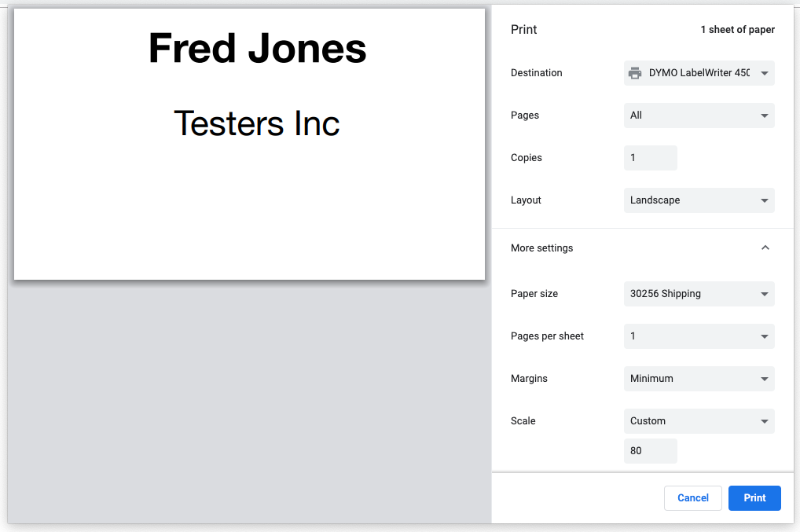Open the Pages dropdown set to All
The height and width of the screenshot is (532, 800).
[x=699, y=116]
